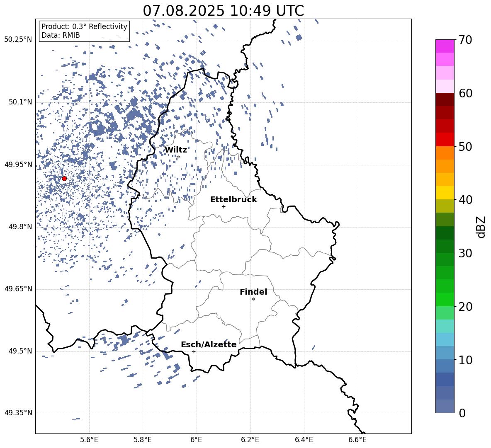Click the 50.1°N latitude label
Screen dimensions: 491x448
20,102
